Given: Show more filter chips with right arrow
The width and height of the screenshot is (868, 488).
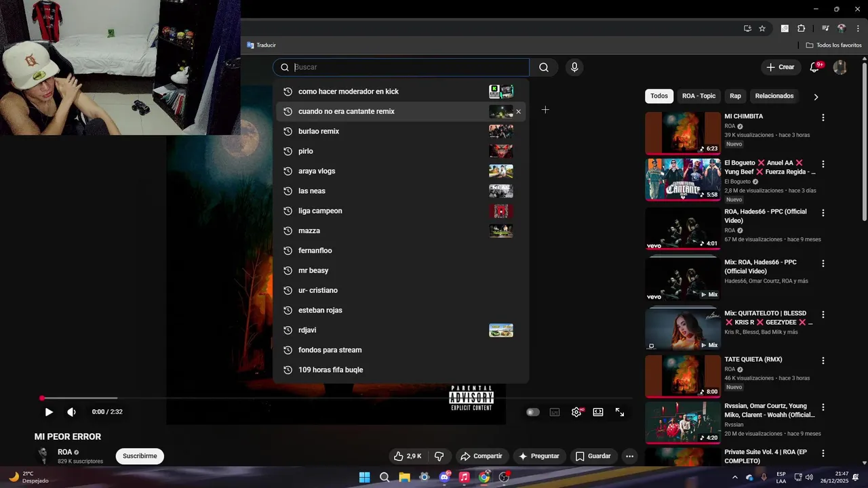Looking at the screenshot, I should (816, 97).
